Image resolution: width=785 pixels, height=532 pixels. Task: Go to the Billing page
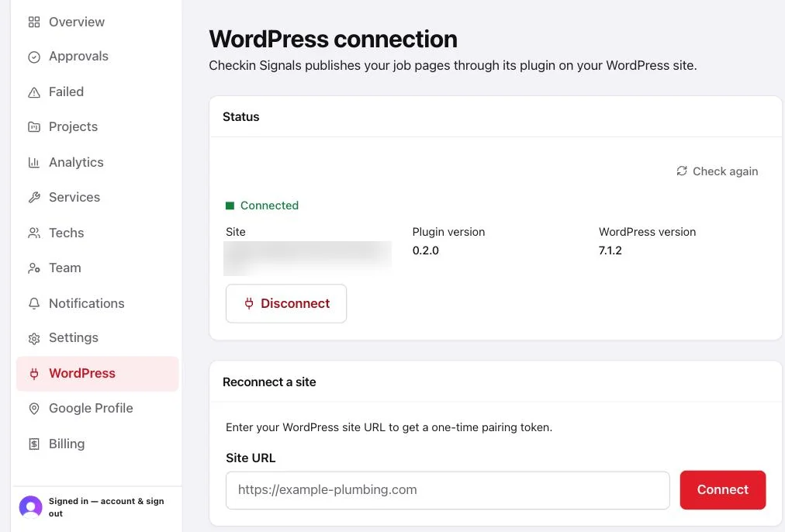98,444
